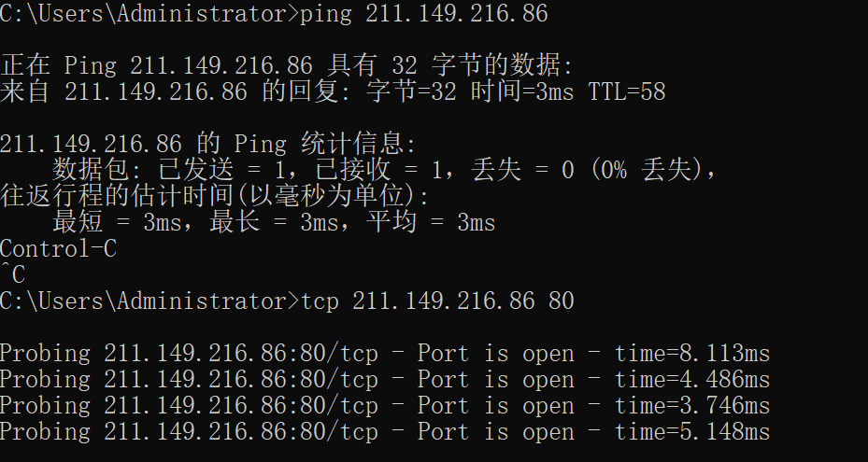Click the probe result with time=3.746ms
The width and height of the screenshot is (868, 462).
click(x=385, y=406)
